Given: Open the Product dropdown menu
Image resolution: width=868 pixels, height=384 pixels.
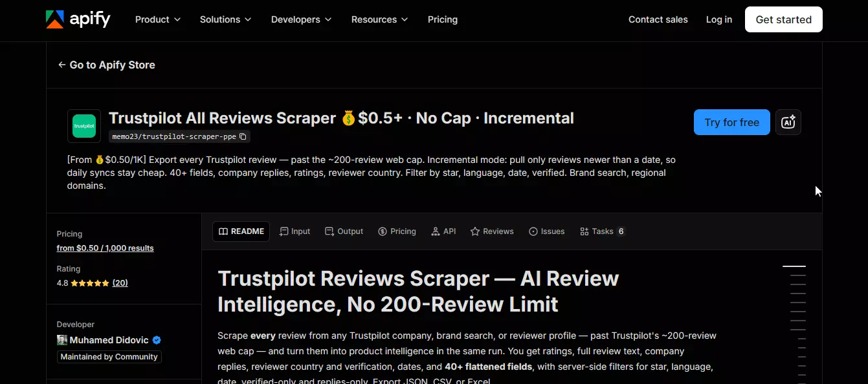Looking at the screenshot, I should click(158, 19).
